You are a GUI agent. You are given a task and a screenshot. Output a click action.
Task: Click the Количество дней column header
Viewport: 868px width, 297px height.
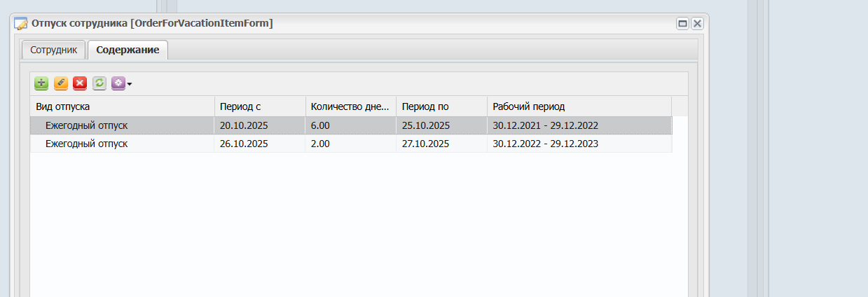(350, 106)
